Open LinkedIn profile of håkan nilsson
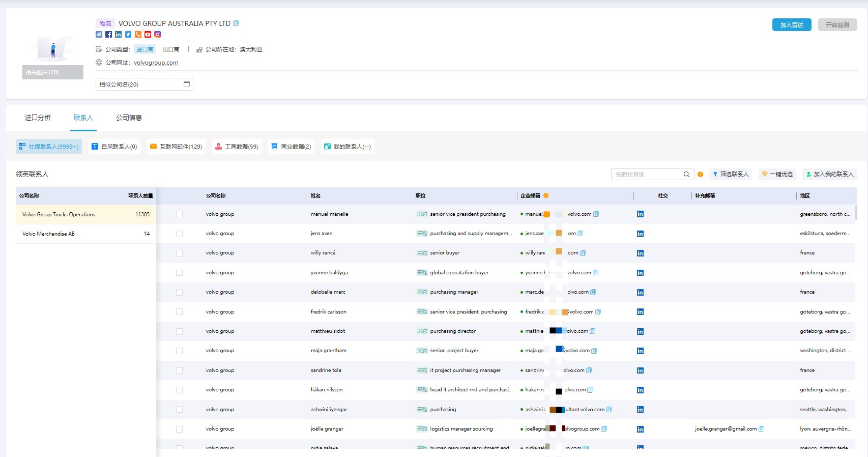This screenshot has height=457, width=868. click(640, 390)
